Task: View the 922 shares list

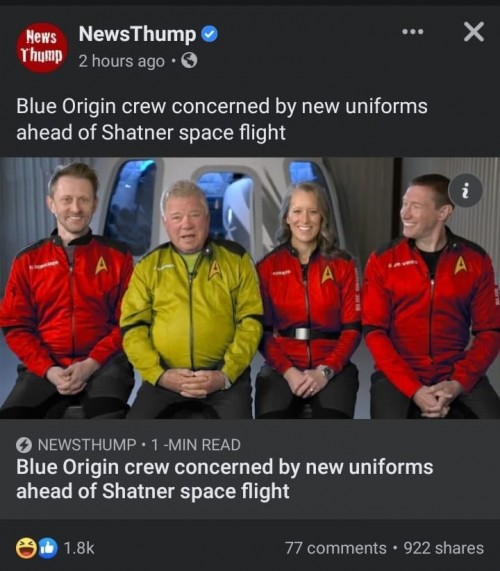Action: click(444, 548)
